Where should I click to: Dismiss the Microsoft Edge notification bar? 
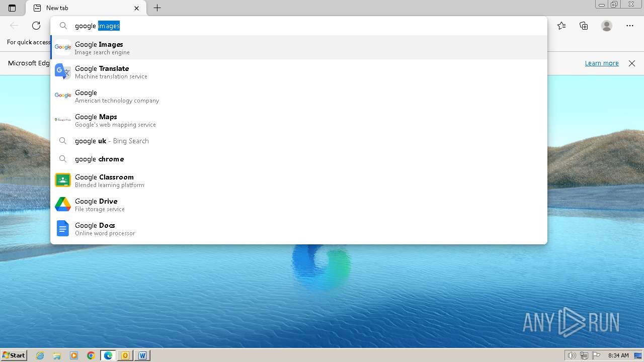pos(632,63)
